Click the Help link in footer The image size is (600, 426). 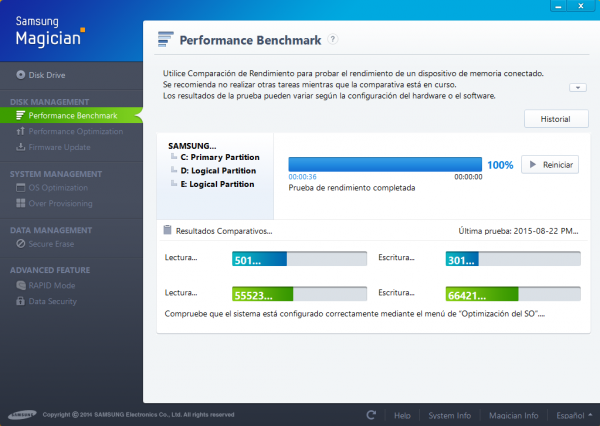[x=402, y=414]
